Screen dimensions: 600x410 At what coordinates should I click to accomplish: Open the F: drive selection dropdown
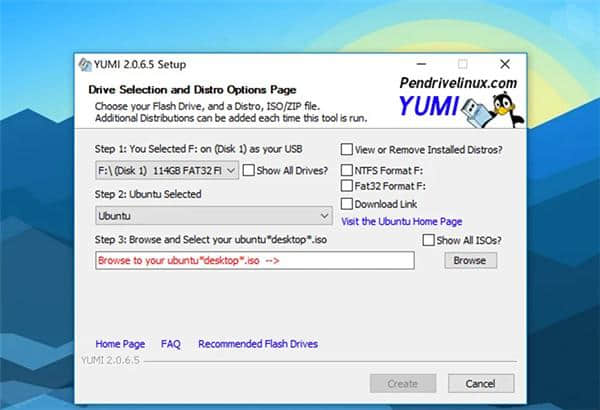click(x=167, y=170)
